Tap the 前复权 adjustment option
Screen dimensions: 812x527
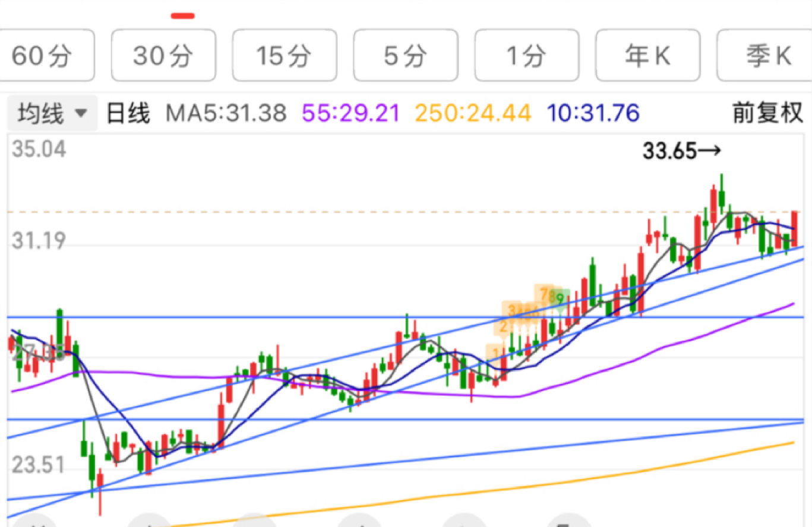coord(767,113)
